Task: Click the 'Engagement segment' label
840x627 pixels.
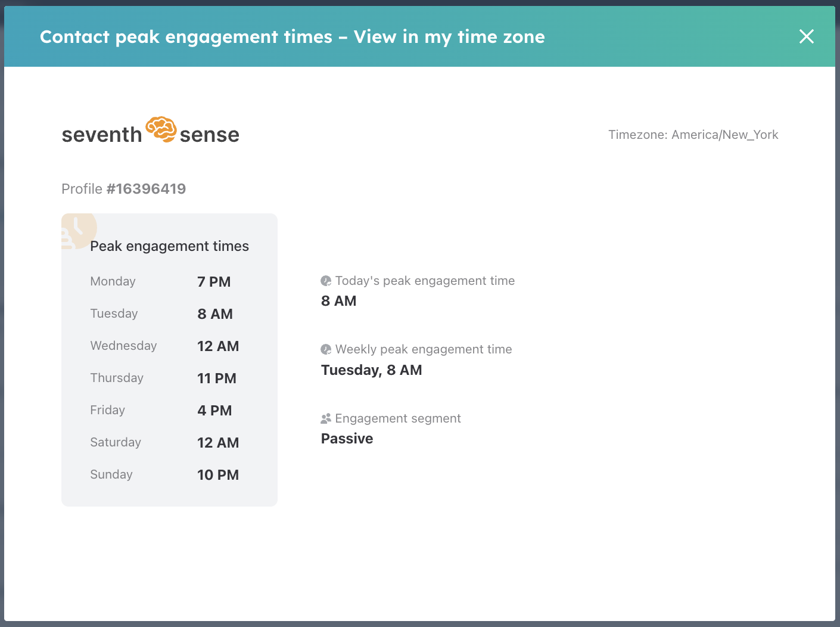Action: coord(398,418)
